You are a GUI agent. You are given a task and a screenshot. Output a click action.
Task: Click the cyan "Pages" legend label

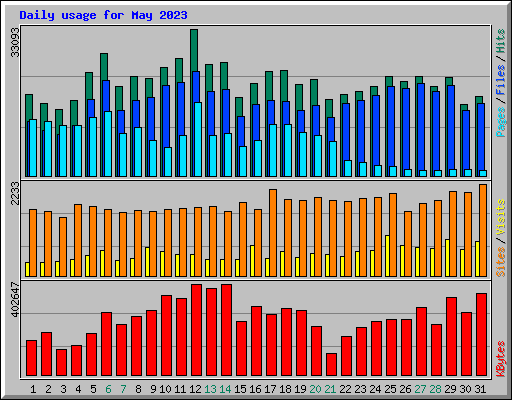(x=501, y=122)
